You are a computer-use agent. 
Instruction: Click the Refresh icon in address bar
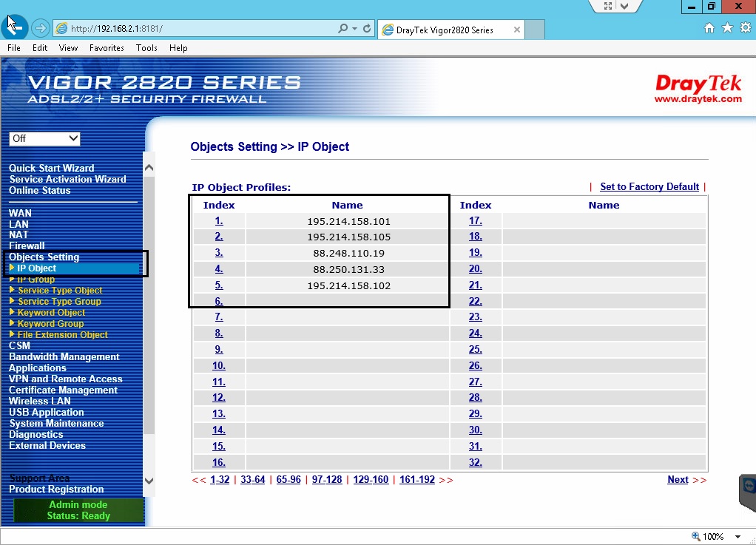pos(367,29)
